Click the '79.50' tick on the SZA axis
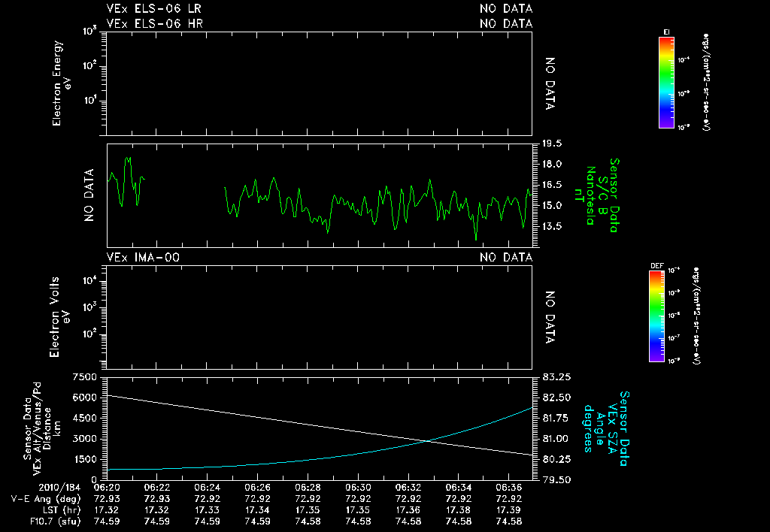The height and width of the screenshot is (532, 770). pyautogui.click(x=556, y=480)
